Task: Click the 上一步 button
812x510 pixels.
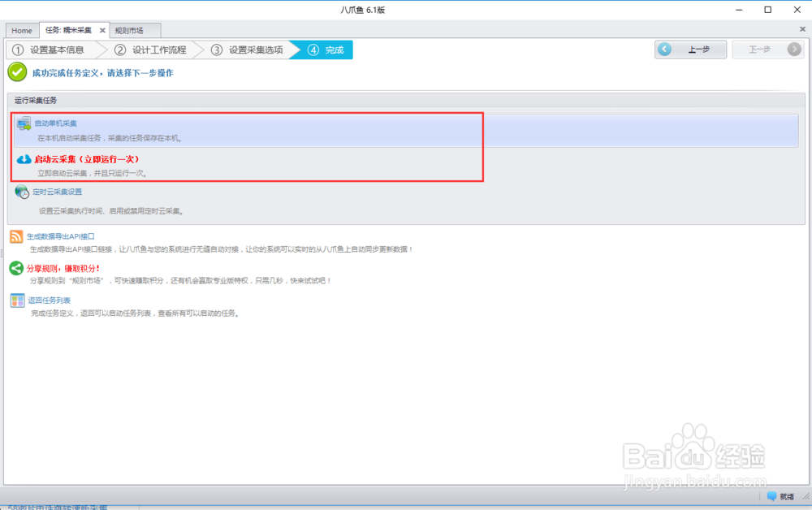Action: point(690,50)
